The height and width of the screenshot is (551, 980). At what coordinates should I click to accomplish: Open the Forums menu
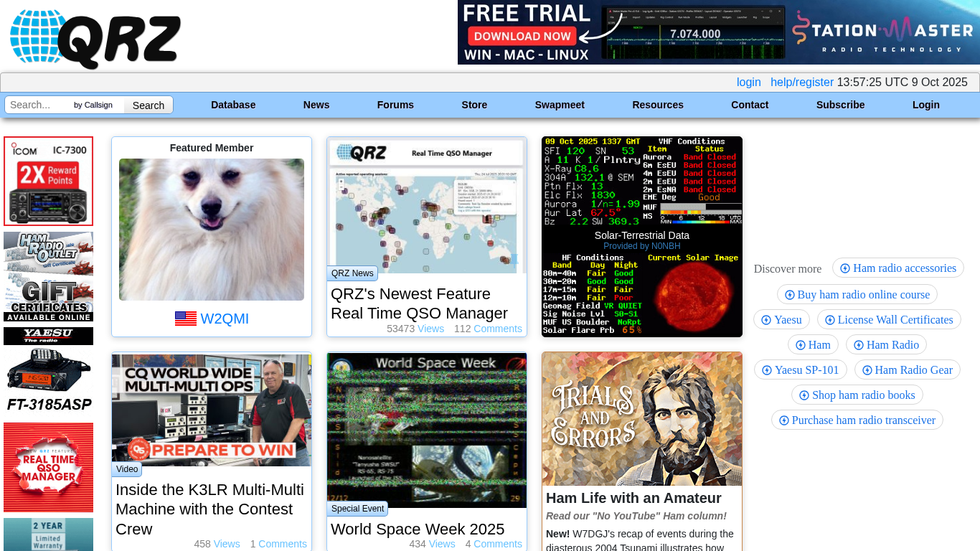395,105
